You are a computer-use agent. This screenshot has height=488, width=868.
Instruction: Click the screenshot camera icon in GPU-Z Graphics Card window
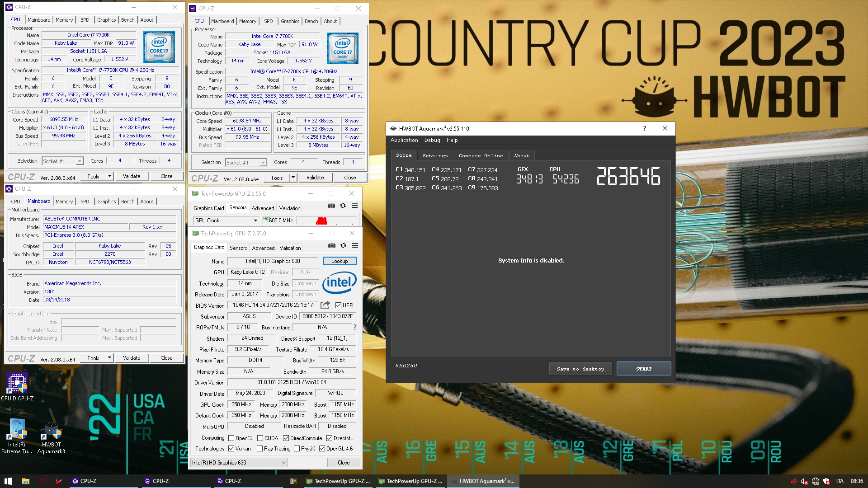point(332,245)
